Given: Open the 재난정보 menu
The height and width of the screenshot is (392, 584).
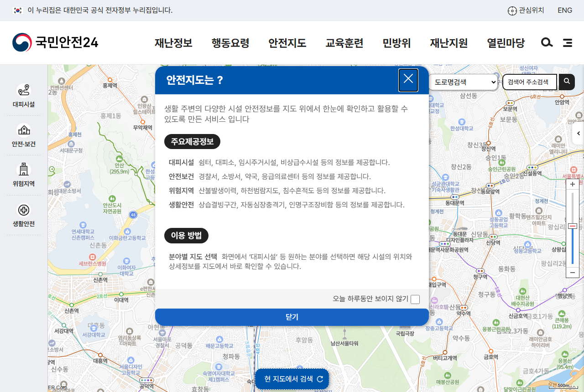Looking at the screenshot, I should tap(173, 43).
